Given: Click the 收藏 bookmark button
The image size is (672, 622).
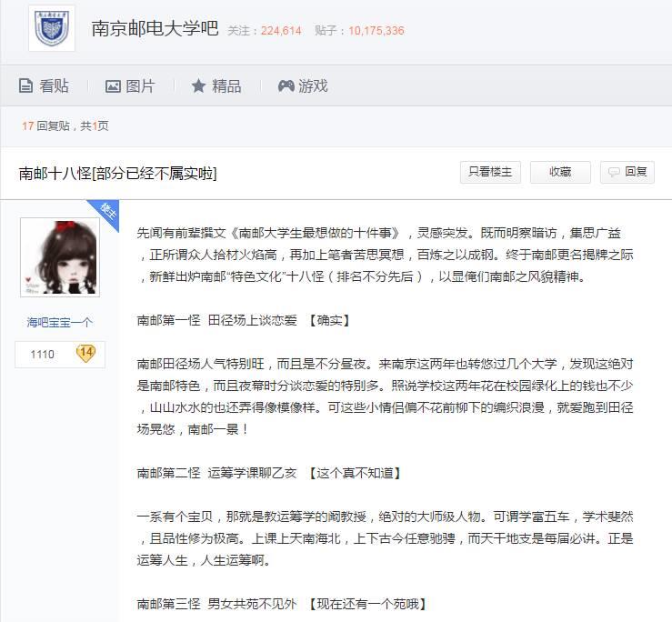Looking at the screenshot, I should click(x=560, y=172).
